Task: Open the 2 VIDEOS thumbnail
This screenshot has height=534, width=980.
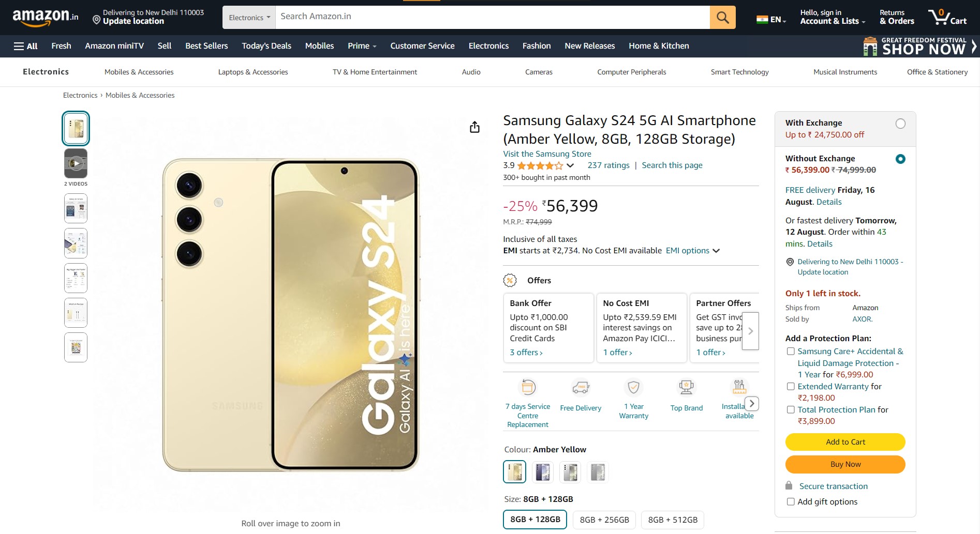Action: pos(75,164)
